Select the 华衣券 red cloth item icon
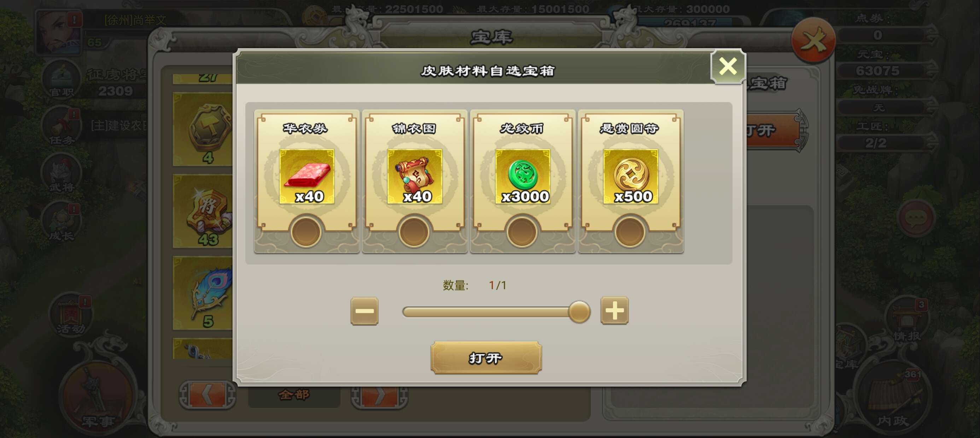This screenshot has height=438, width=980. (x=307, y=176)
